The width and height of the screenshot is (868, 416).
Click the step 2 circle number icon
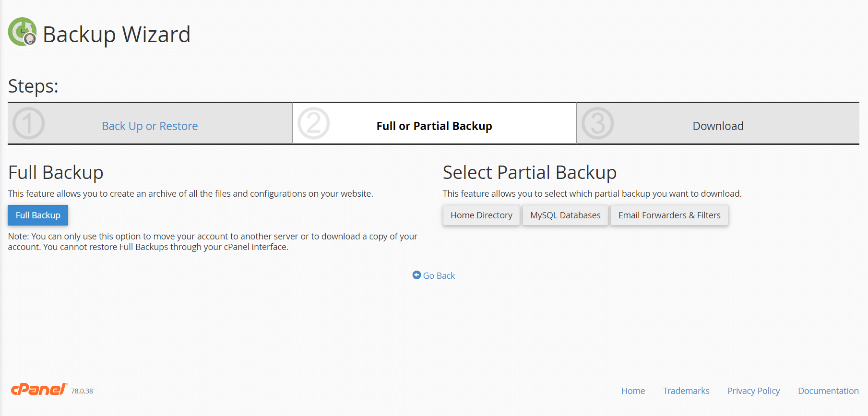(x=313, y=123)
